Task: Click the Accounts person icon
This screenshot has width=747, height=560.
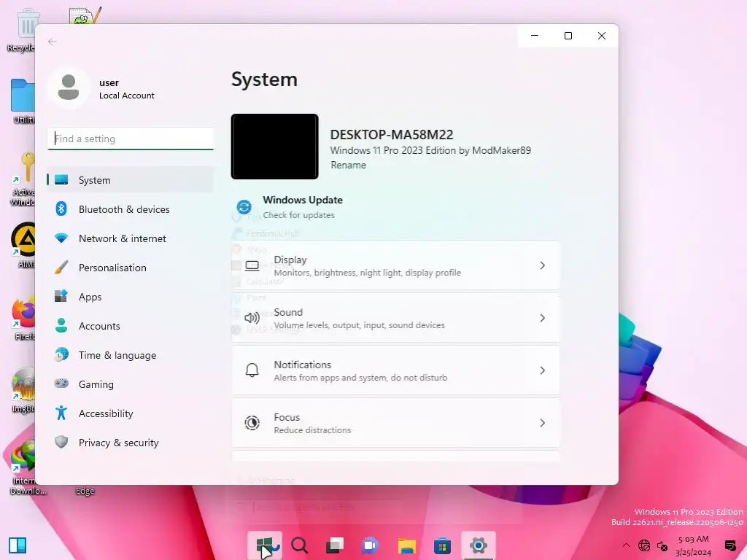Action: [61, 325]
